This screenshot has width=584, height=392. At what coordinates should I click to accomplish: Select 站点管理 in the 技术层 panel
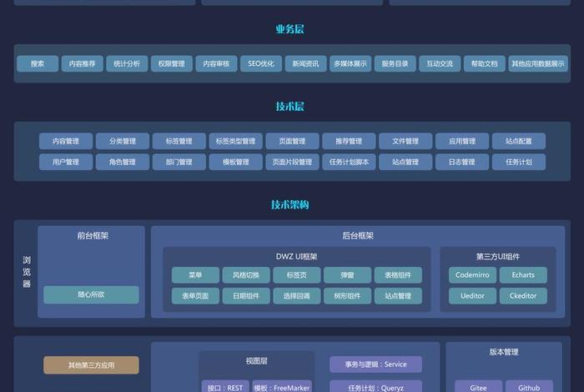coord(405,162)
